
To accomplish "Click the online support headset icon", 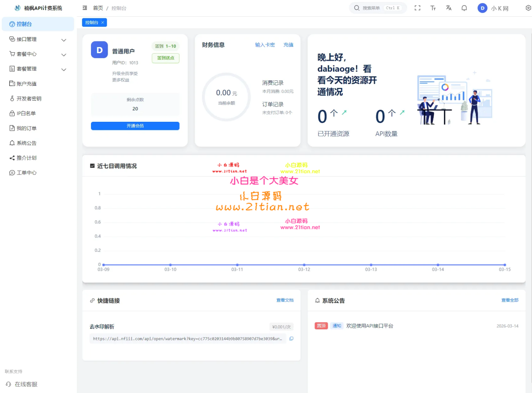I will pyautogui.click(x=8, y=384).
